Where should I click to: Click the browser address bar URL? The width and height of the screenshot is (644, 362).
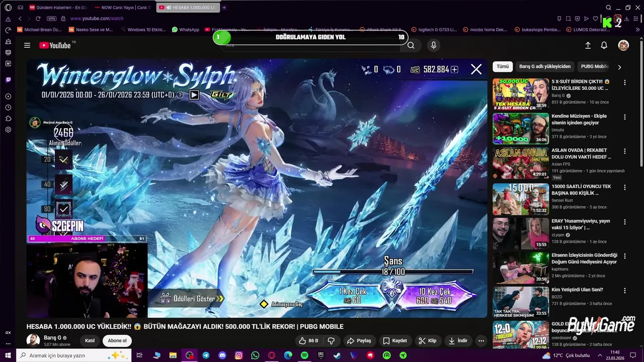coord(97,19)
